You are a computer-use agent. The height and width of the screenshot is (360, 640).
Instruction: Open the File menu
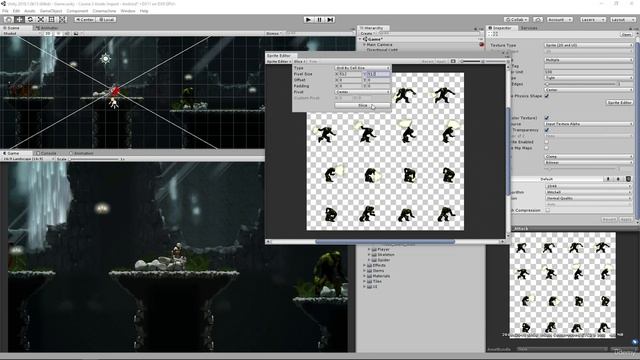pyautogui.click(x=5, y=11)
